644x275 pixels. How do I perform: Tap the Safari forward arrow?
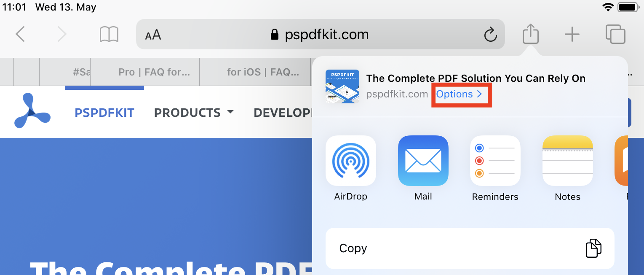pos(62,34)
